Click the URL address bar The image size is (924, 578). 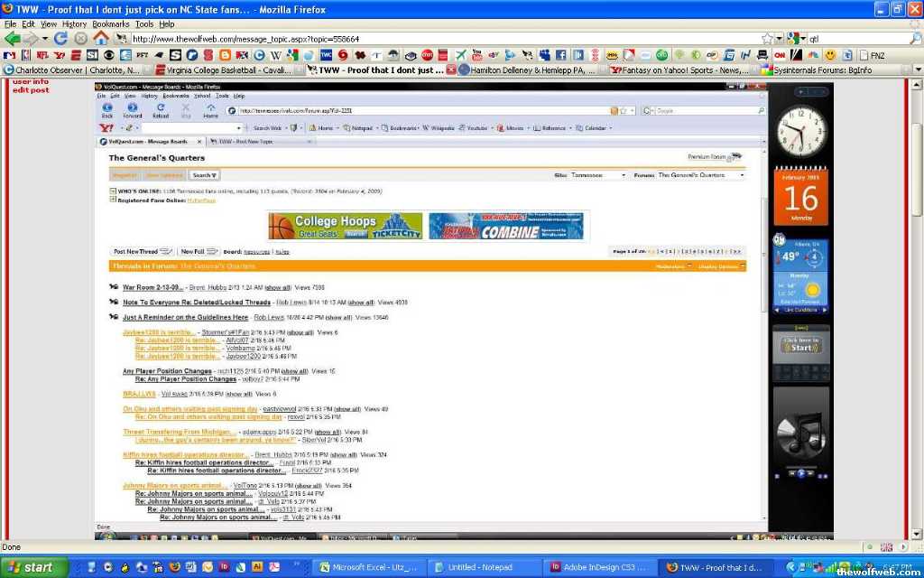tap(442, 39)
